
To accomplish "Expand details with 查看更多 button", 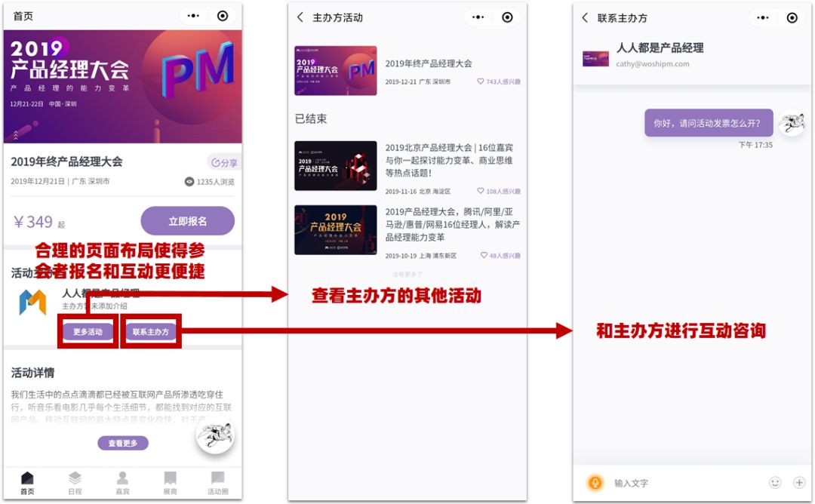I will point(123,443).
